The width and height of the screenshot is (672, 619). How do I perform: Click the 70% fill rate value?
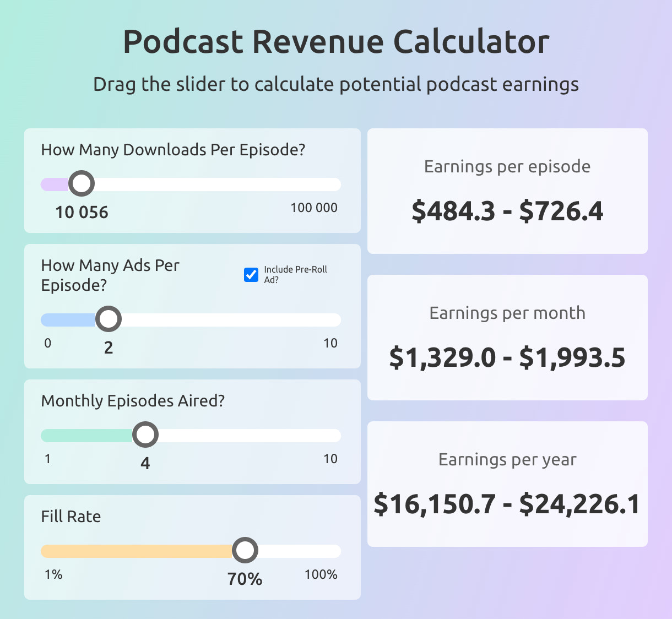[x=245, y=579]
